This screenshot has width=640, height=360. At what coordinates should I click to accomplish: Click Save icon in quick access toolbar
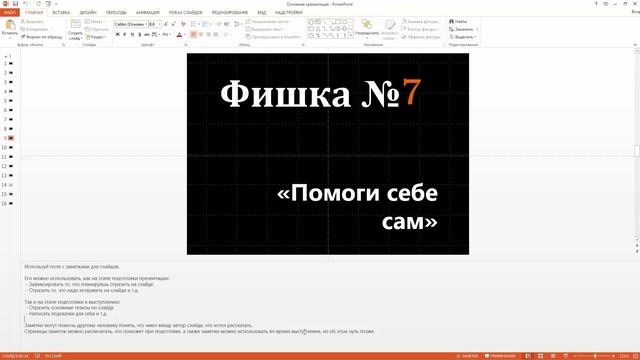click(x=16, y=4)
